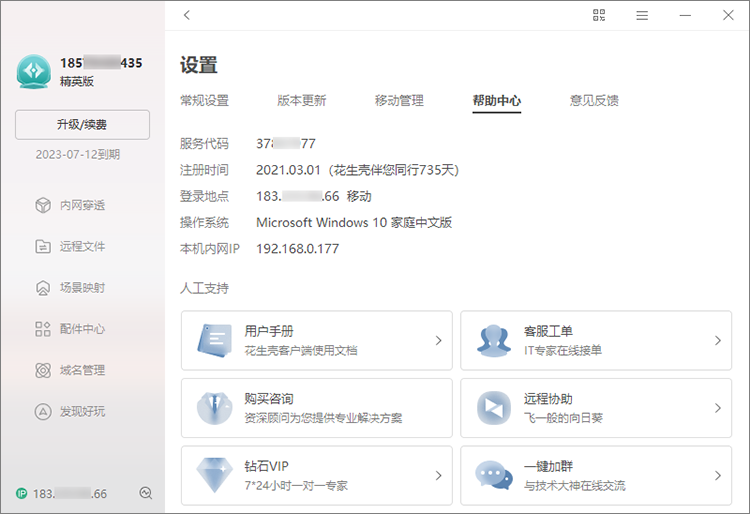The height and width of the screenshot is (514, 750).
Task: Open the 钻石VIP card chevron
Action: [x=438, y=475]
